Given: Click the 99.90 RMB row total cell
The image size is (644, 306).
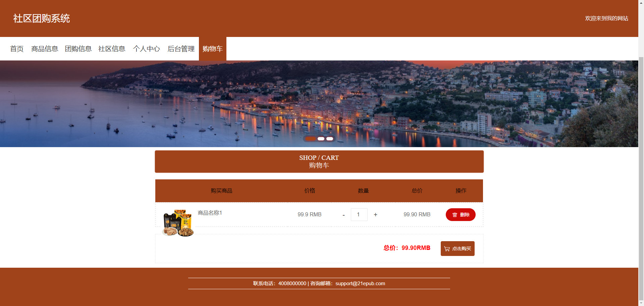Looking at the screenshot, I should (x=417, y=215).
